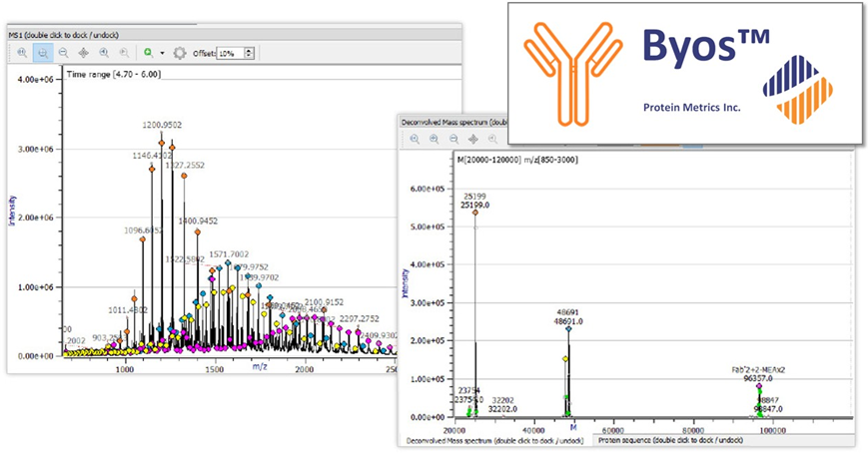Click the third magnifier icon in Deconvolved spectrum toolbar
This screenshot has height=453, width=868.
tap(452, 139)
